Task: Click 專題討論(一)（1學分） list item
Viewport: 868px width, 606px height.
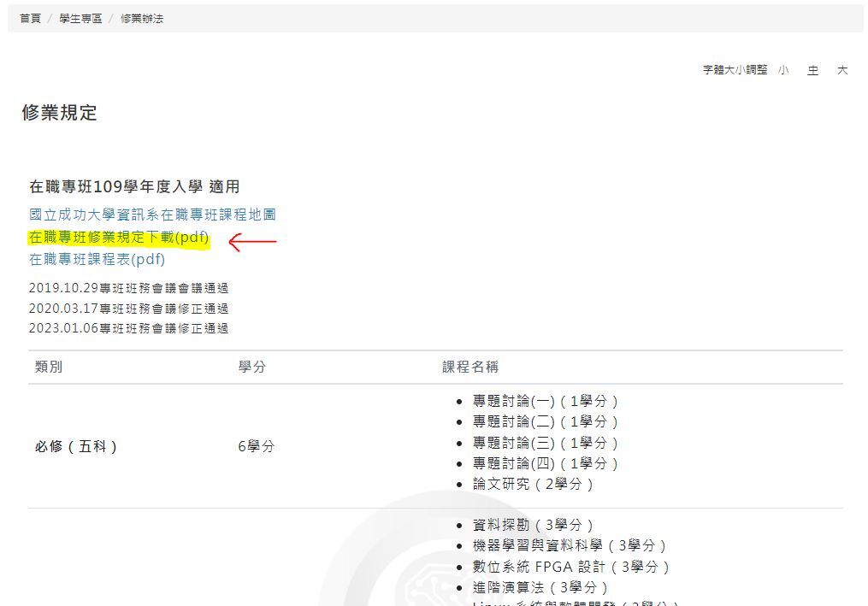Action: (x=546, y=401)
